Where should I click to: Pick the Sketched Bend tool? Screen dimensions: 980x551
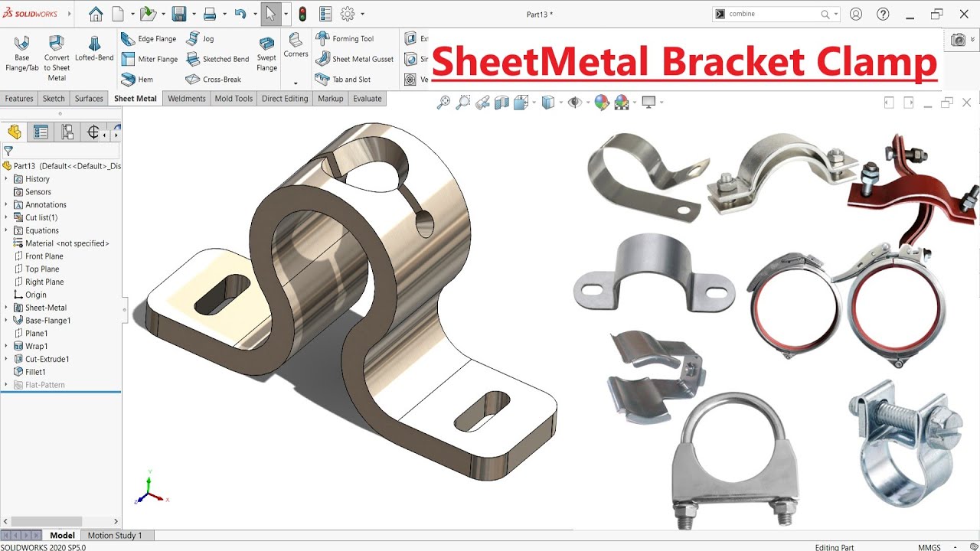coord(217,59)
